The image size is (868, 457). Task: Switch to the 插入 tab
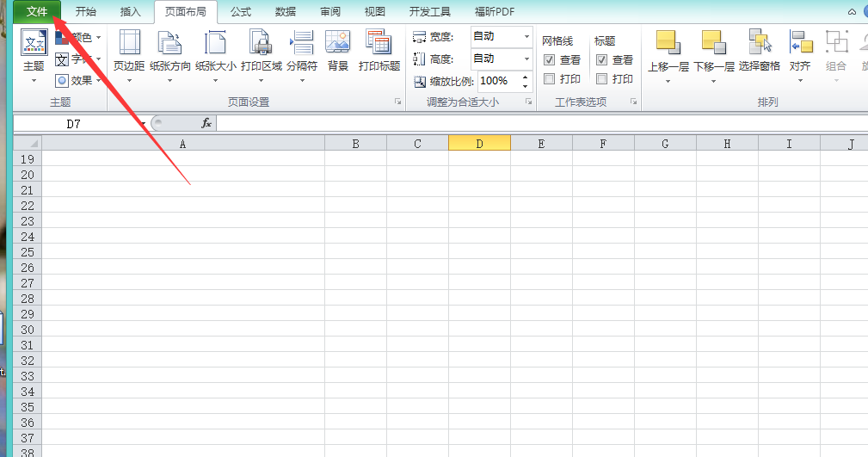tap(130, 12)
